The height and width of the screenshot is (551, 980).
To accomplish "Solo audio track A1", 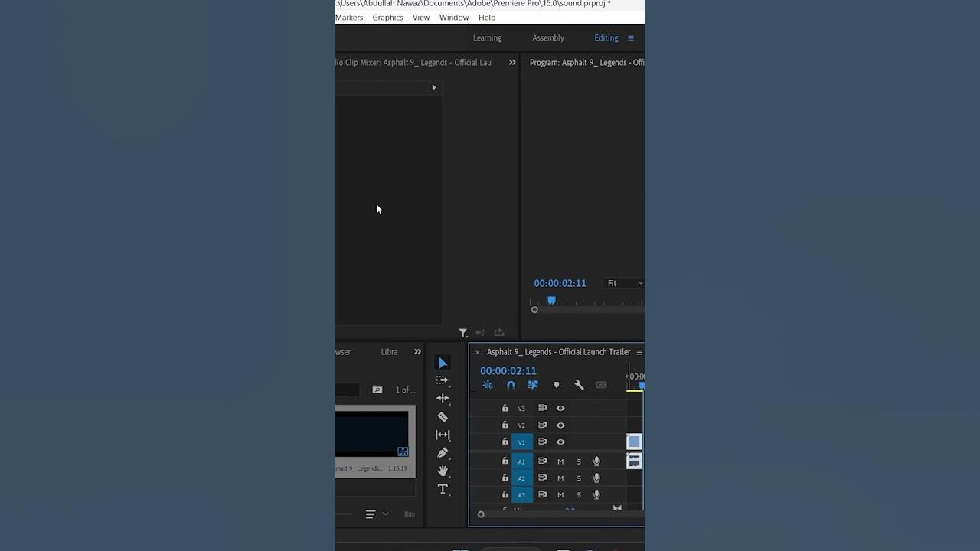I will coord(579,461).
